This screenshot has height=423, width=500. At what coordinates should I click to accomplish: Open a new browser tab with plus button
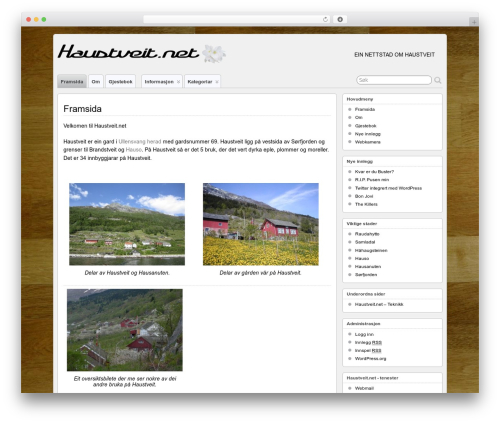click(x=474, y=22)
